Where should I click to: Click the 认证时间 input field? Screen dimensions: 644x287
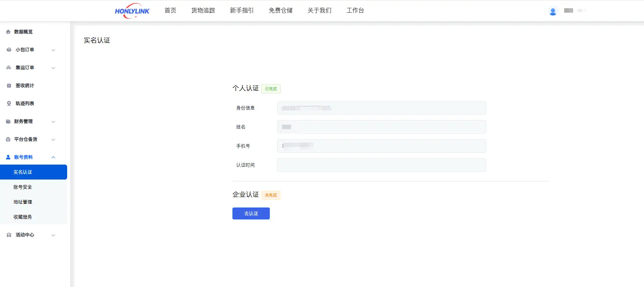pos(381,165)
